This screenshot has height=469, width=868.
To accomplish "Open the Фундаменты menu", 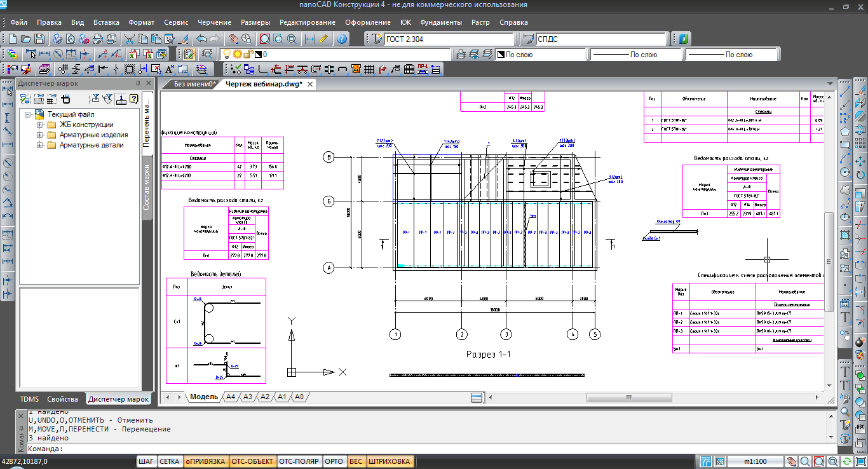I will pyautogui.click(x=441, y=22).
